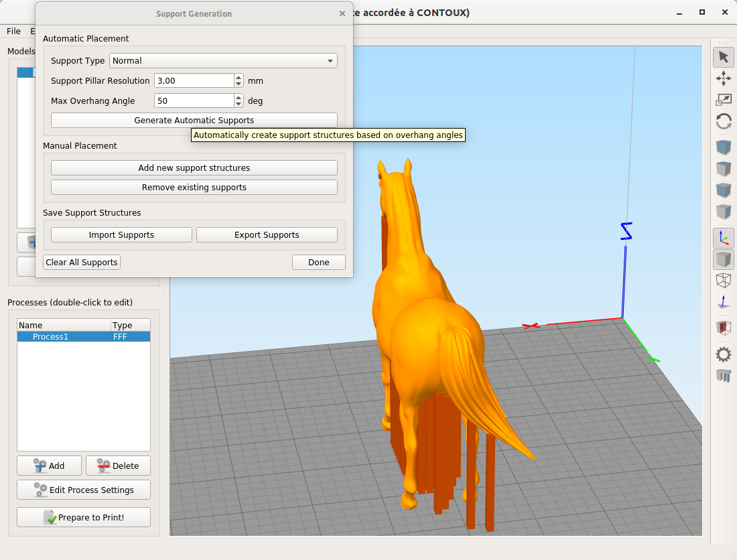The image size is (737, 560).
Task: Click Done in Support Generation dialog
Action: (x=318, y=263)
